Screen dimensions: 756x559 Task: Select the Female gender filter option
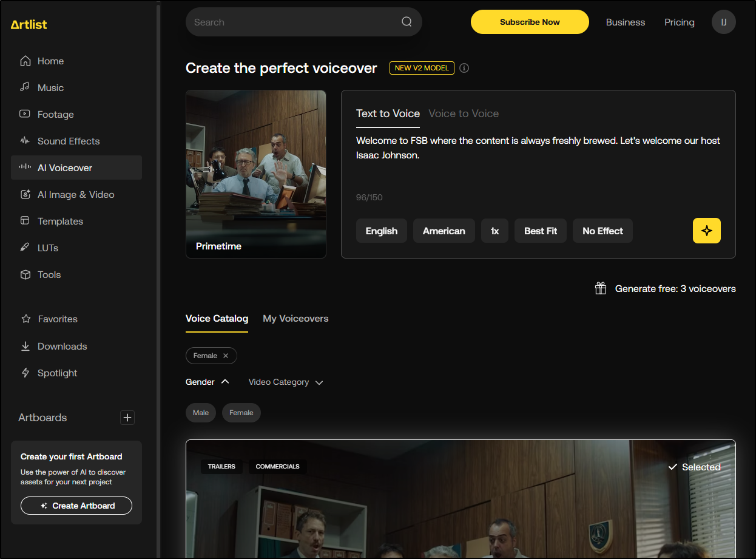point(241,413)
